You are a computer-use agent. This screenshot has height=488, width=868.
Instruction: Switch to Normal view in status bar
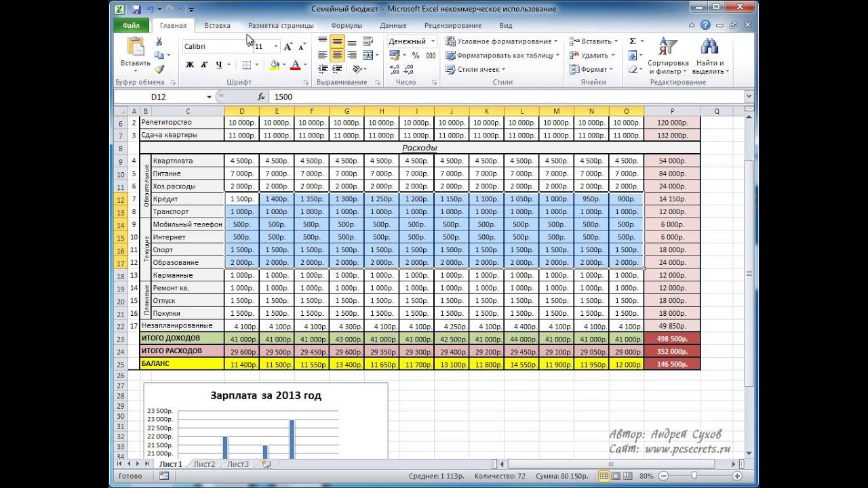click(x=604, y=476)
